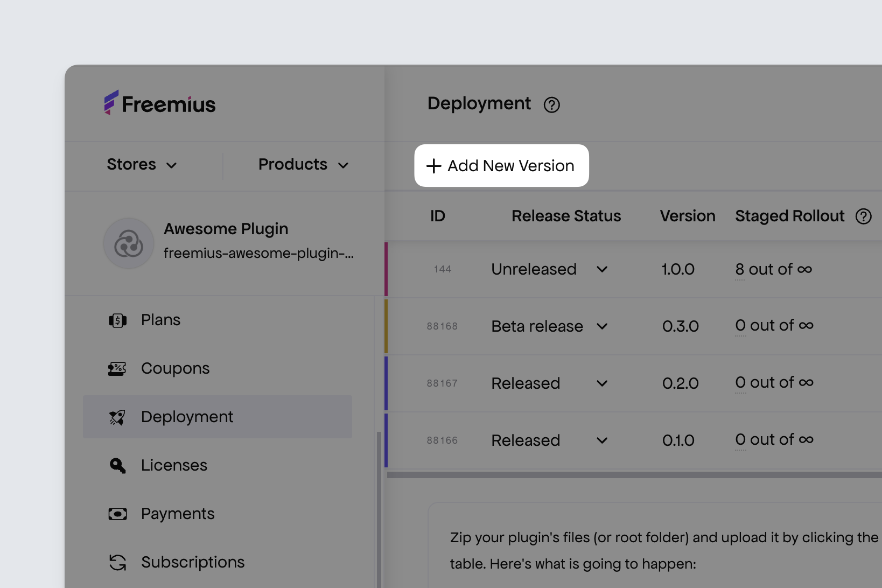Click version ID 88168
Screen dimensions: 882x588
pos(442,326)
